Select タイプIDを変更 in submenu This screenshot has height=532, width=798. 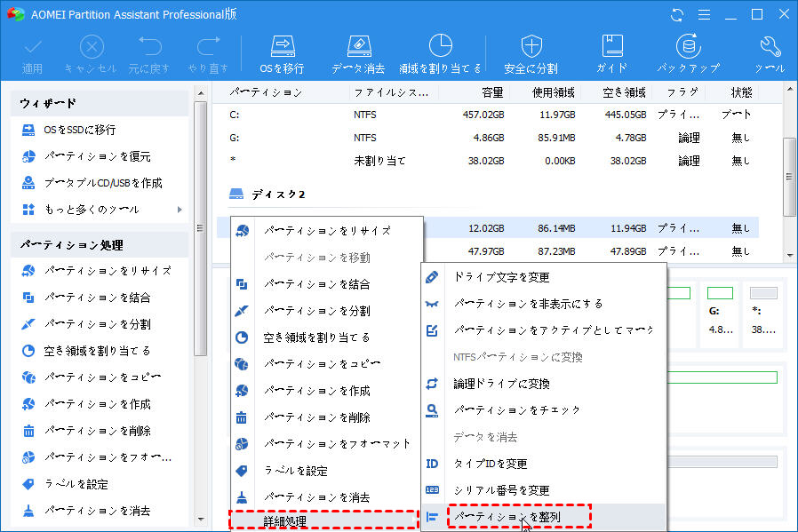tap(544, 464)
